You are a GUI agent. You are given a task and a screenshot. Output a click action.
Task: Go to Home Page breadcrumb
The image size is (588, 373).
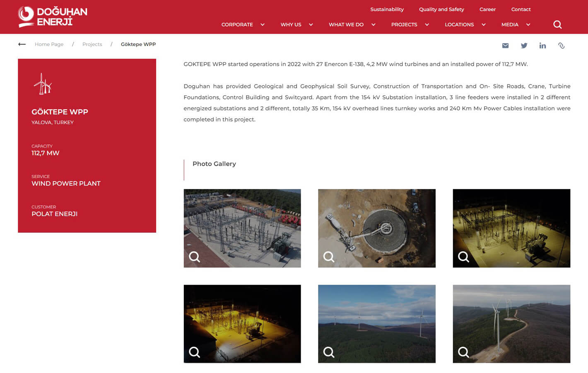[49, 44]
